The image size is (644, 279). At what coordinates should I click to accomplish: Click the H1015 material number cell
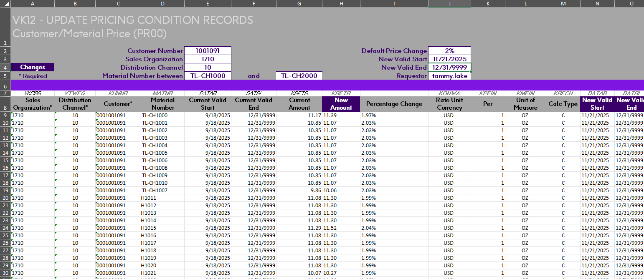click(162, 228)
